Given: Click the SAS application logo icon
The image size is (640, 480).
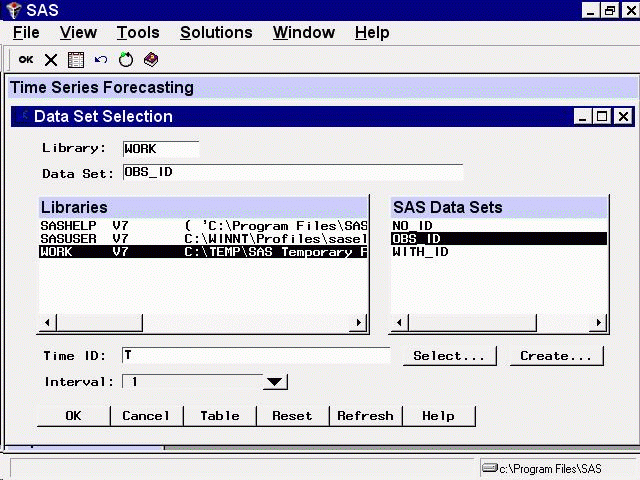Looking at the screenshot, I should [13, 10].
